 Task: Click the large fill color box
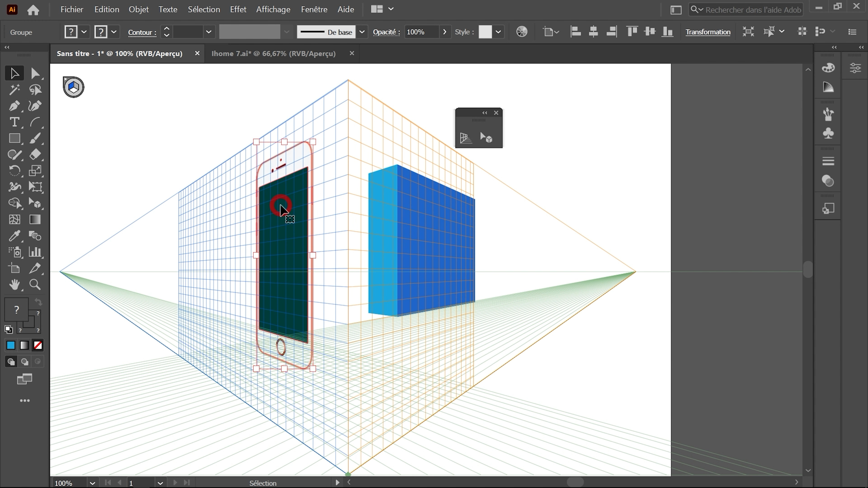(x=16, y=310)
